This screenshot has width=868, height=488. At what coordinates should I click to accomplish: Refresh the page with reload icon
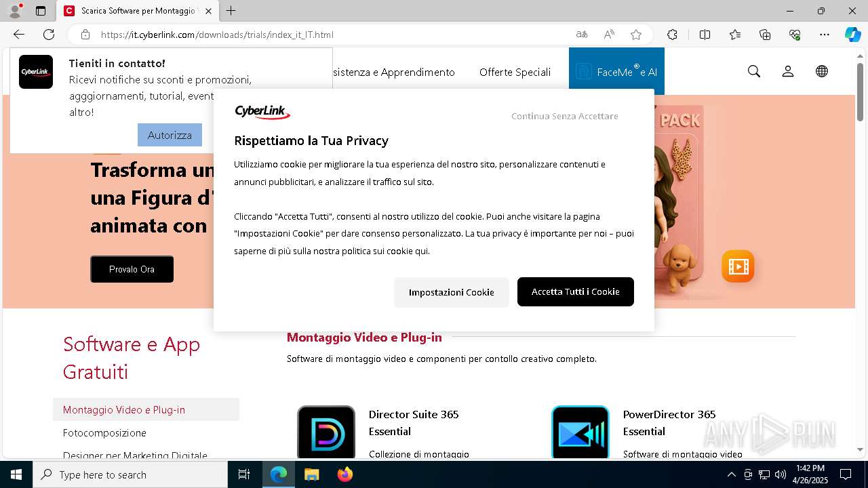[x=49, y=35]
